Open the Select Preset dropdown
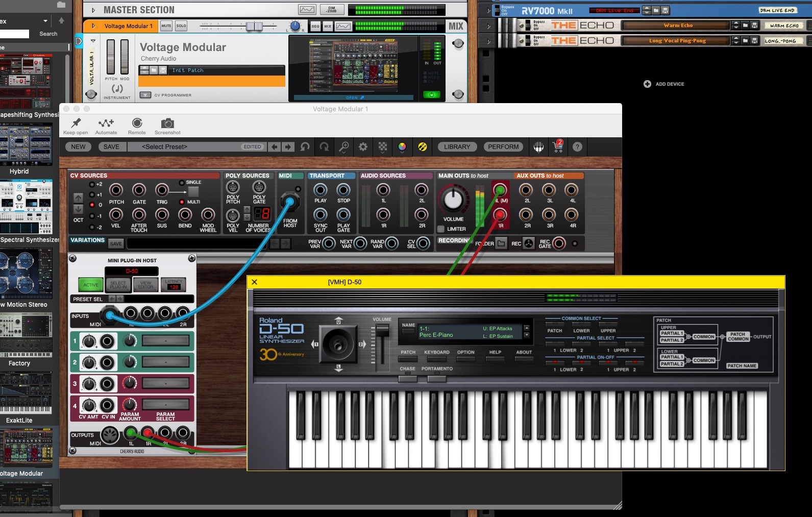 click(196, 147)
